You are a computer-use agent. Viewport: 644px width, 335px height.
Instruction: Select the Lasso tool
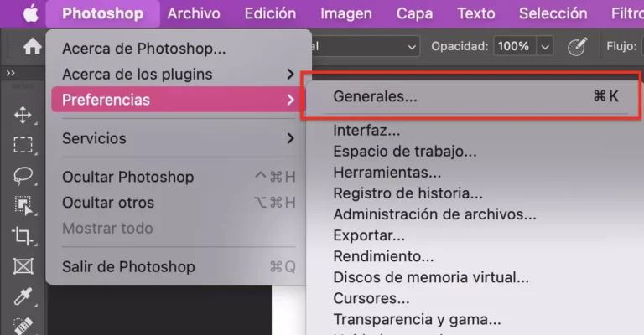(23, 175)
